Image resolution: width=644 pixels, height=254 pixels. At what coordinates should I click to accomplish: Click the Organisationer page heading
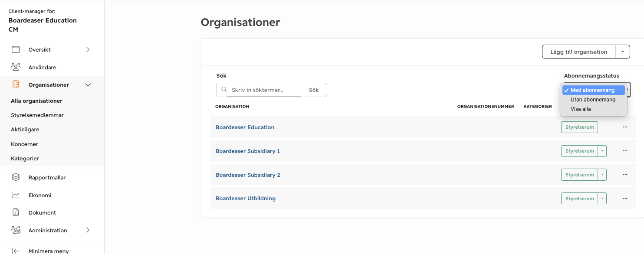click(240, 22)
